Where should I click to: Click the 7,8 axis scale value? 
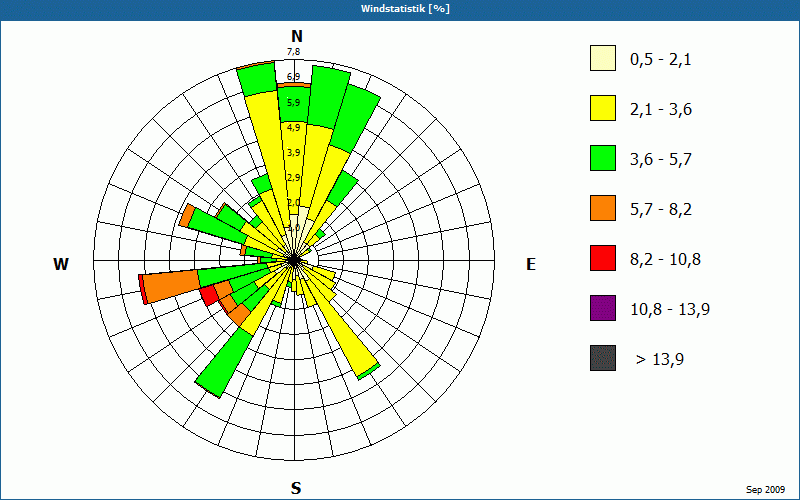pos(294,52)
